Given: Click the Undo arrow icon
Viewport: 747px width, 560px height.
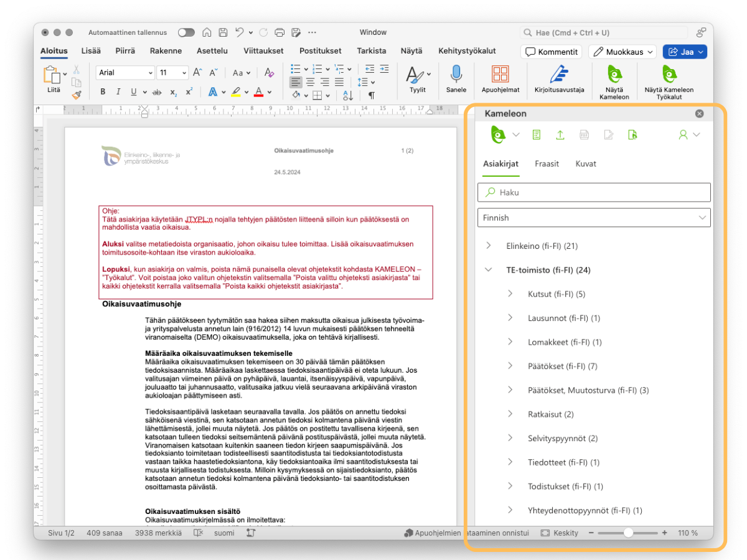Looking at the screenshot, I should [240, 32].
